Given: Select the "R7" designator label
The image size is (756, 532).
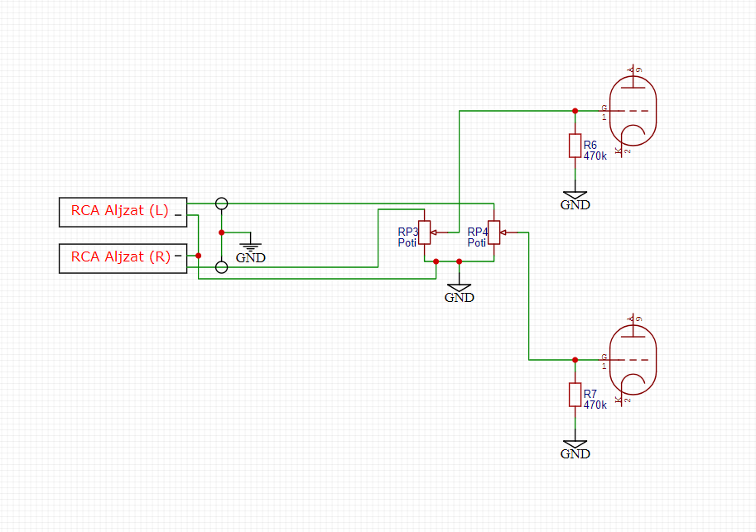Looking at the screenshot, I should (590, 394).
